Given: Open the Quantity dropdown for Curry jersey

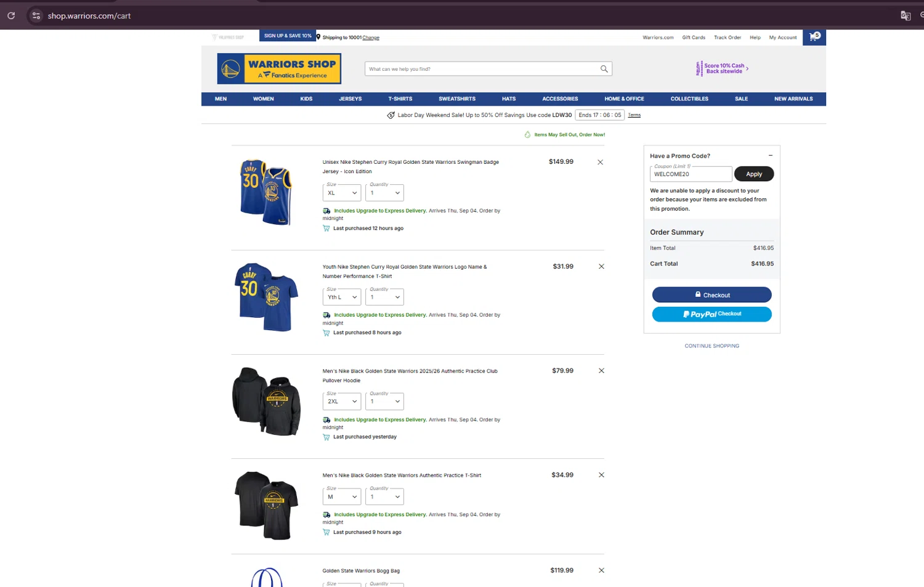Looking at the screenshot, I should 384,193.
